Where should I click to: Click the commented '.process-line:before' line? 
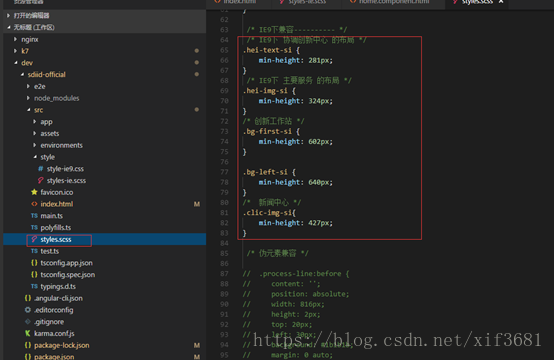[x=296, y=274]
